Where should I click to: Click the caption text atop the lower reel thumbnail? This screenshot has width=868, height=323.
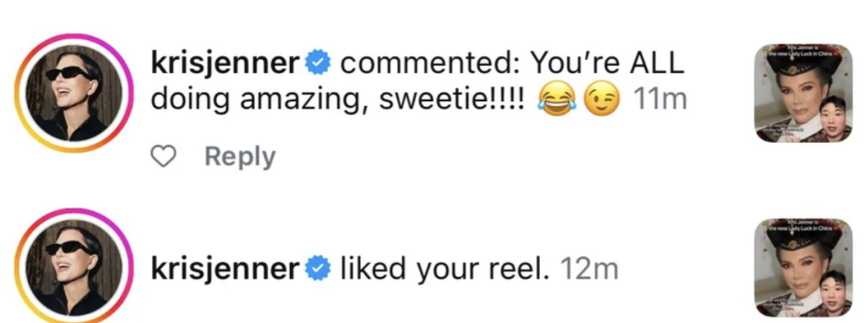click(804, 226)
